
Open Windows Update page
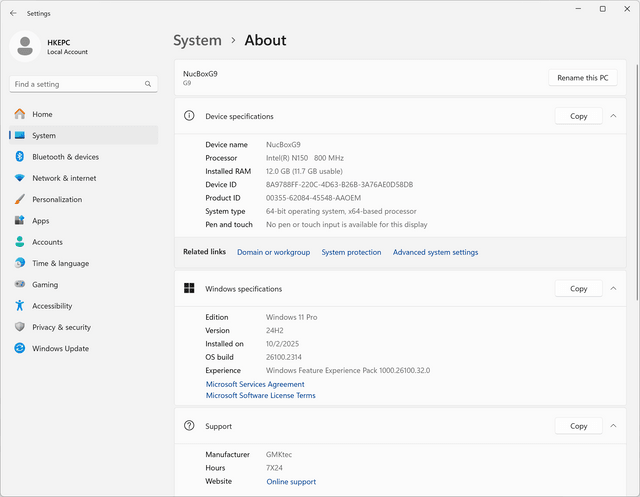tap(83, 348)
